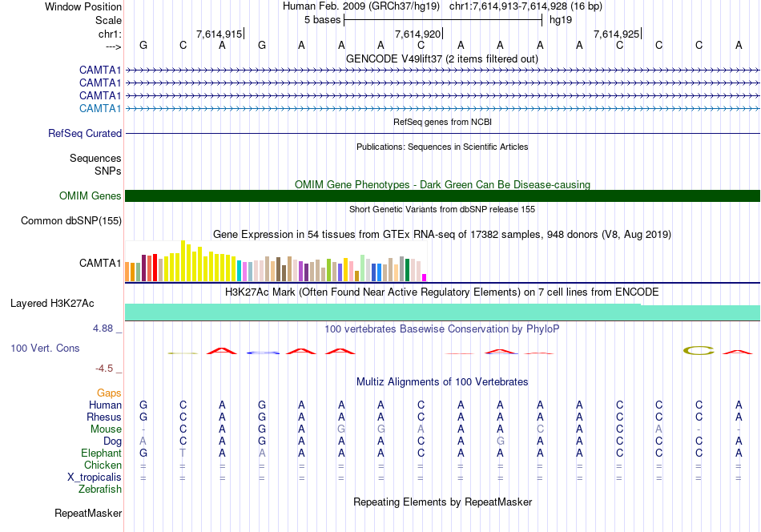Click the tallest yellow GTEx expression bar
761x532 pixels.
[x=183, y=260]
